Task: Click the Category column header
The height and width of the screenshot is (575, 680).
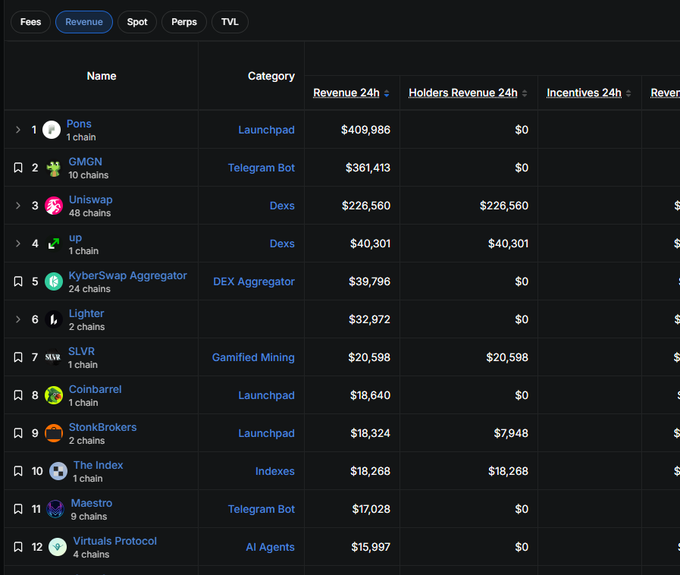Action: [x=271, y=76]
